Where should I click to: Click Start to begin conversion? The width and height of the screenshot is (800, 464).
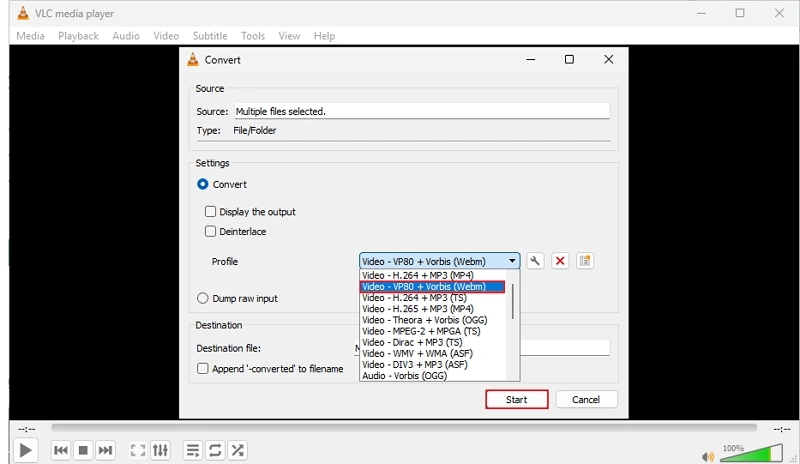tap(516, 400)
